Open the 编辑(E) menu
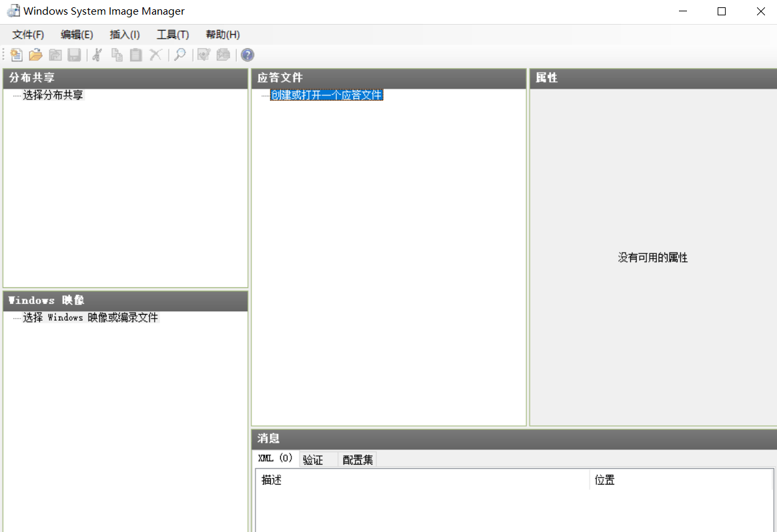 77,35
